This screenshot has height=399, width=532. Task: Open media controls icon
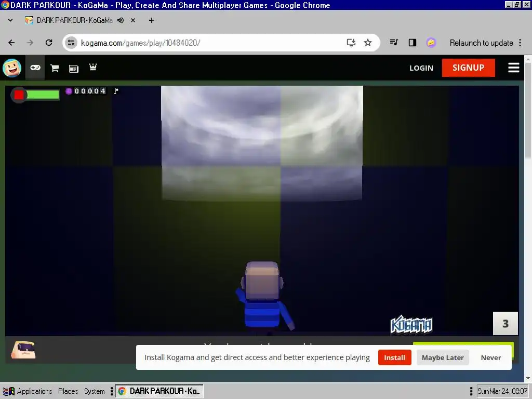394,43
